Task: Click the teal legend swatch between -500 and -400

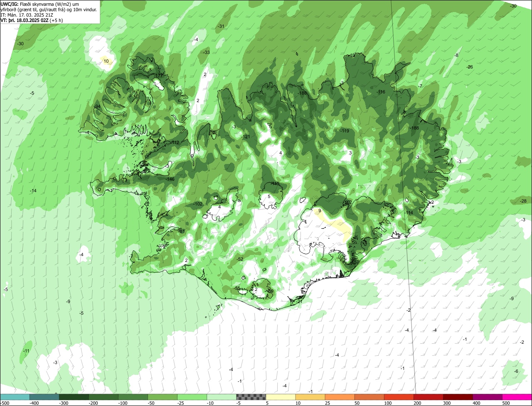Action: (15, 397)
